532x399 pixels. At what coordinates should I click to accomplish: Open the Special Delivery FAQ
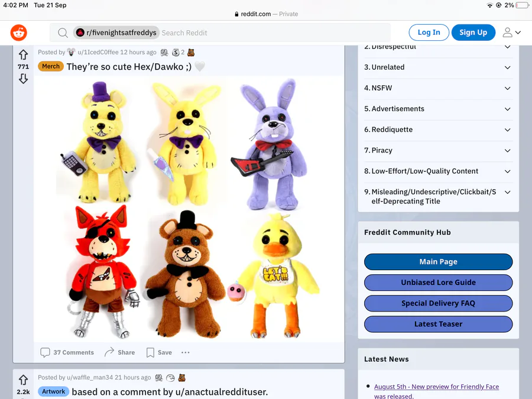[438, 303]
